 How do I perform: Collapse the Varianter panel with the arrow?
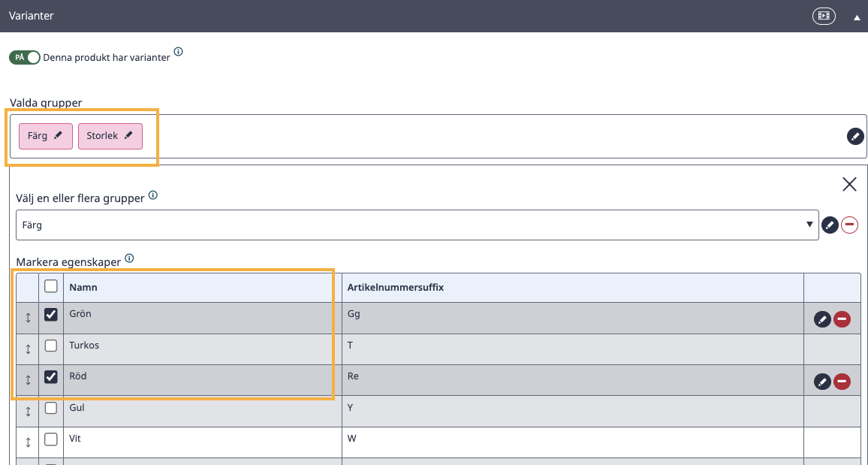click(857, 17)
